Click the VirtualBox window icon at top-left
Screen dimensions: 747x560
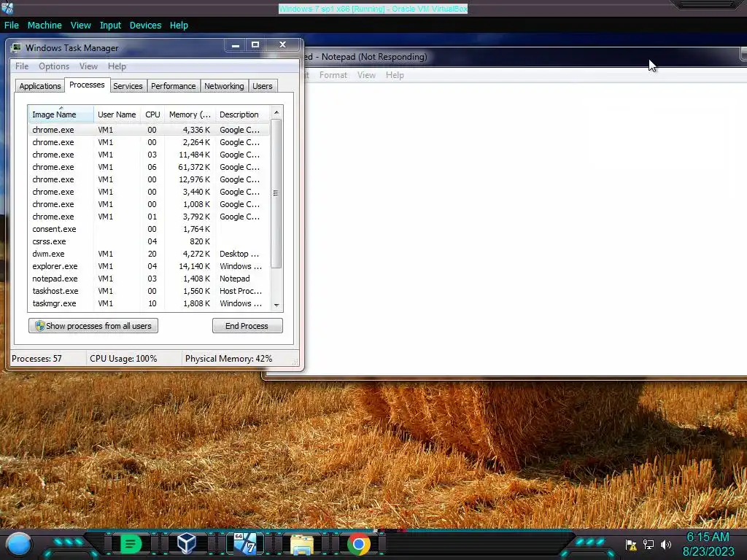point(7,8)
